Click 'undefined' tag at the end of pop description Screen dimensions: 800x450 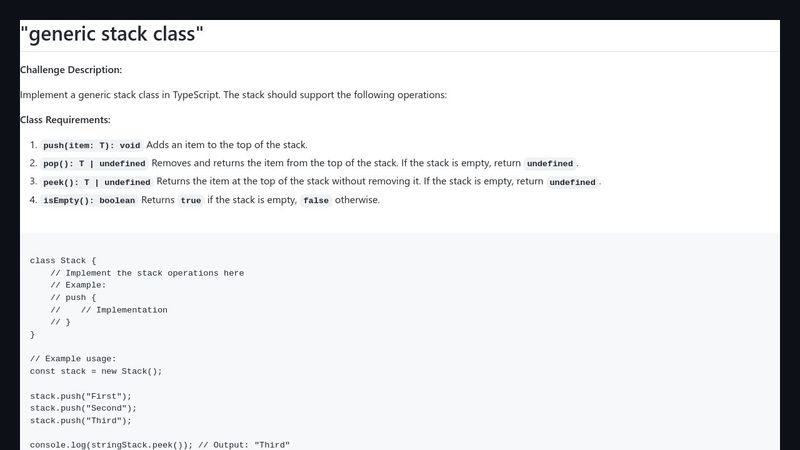click(550, 164)
